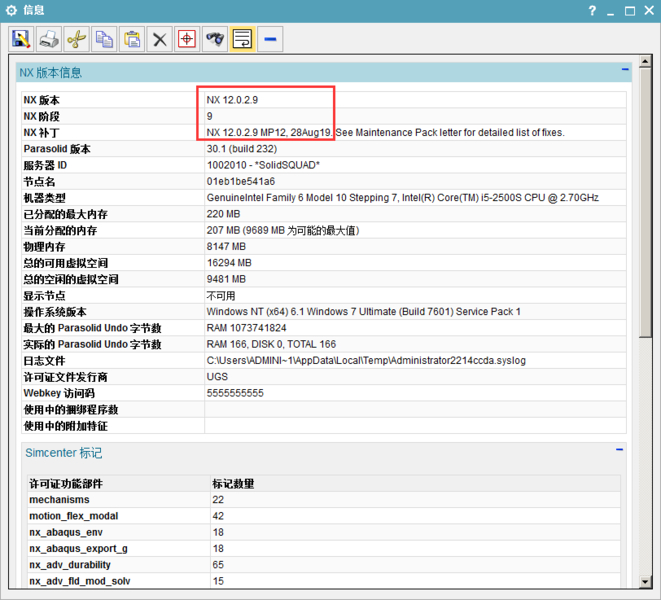Viewport: 661px width, 600px height.
Task: Click the 许可证功能部件 column header
Action: pyautogui.click(x=66, y=484)
